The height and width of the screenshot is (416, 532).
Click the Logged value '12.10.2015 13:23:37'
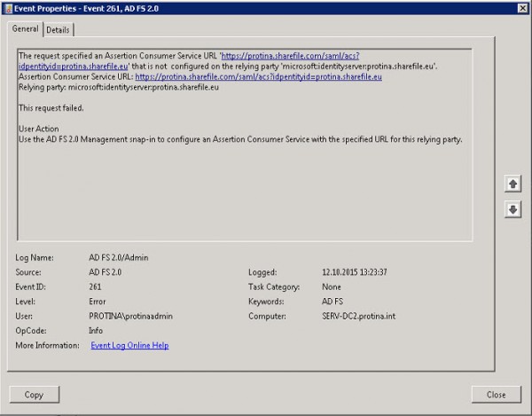click(354, 272)
